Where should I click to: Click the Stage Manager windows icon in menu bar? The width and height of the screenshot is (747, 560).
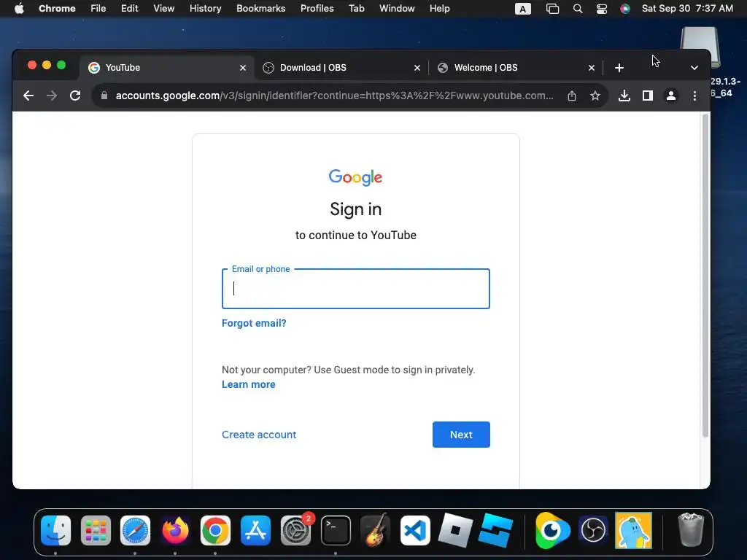point(552,9)
